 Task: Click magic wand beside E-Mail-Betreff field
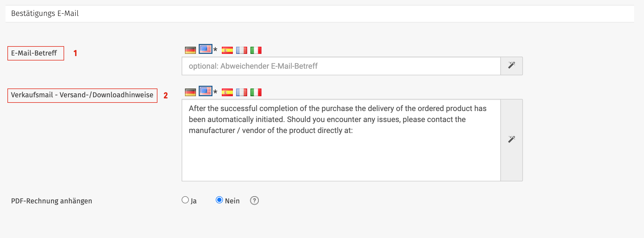click(511, 66)
